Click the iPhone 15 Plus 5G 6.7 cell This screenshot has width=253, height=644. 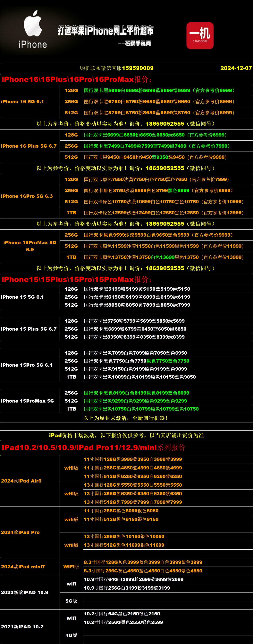30,329
